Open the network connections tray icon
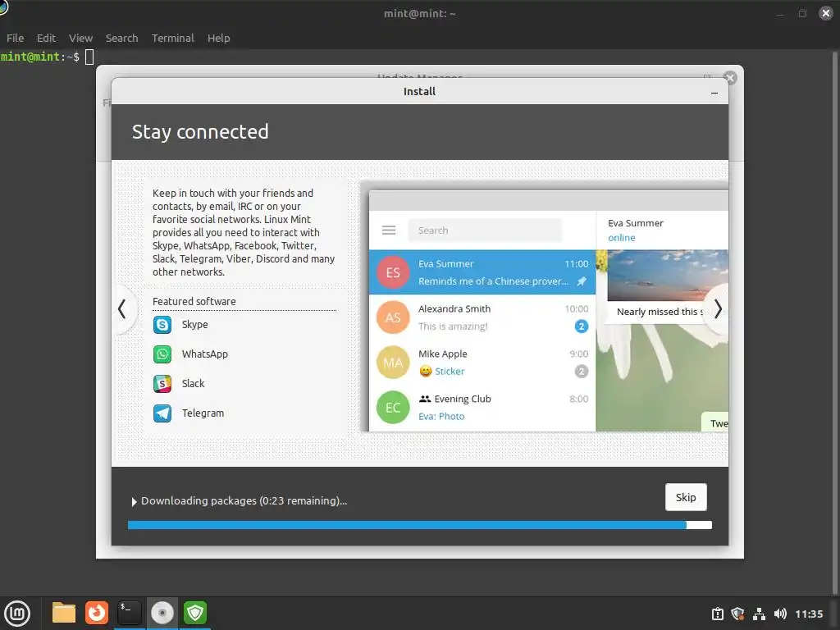 [x=759, y=614]
